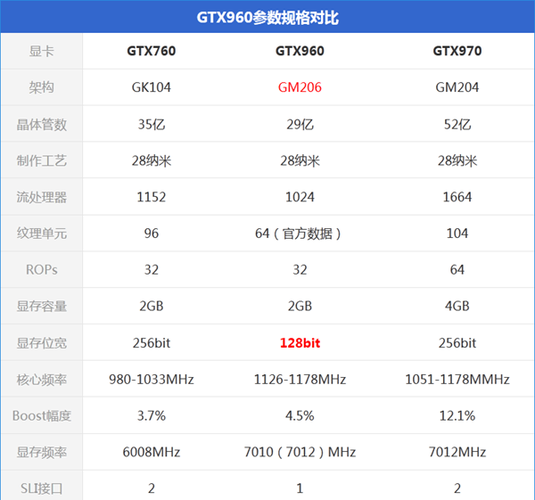Click the 流处理器 row label
The height and width of the screenshot is (500, 535).
coord(42,197)
